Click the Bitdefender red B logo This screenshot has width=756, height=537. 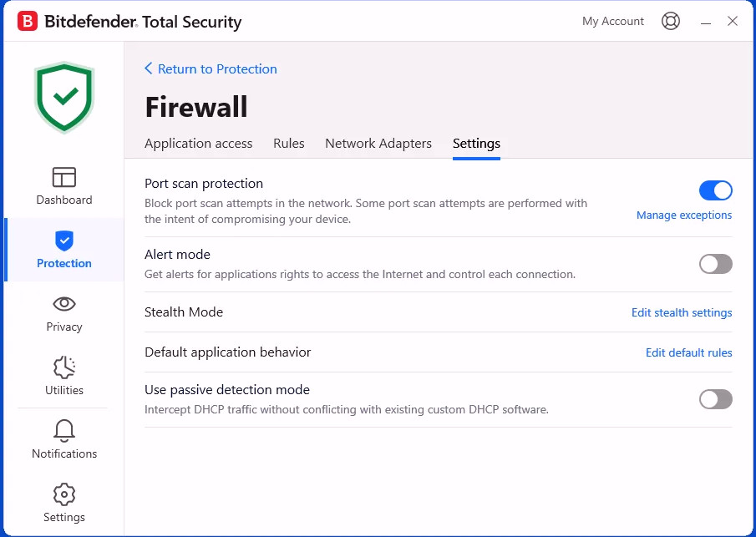coord(28,22)
